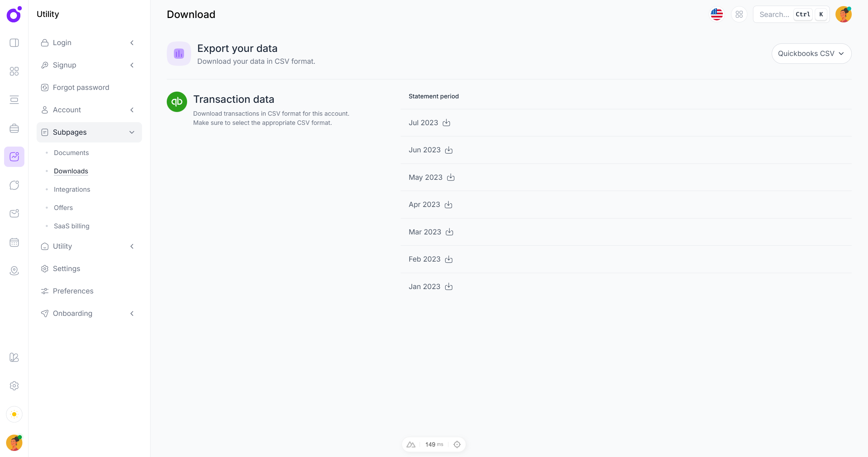Click the Quickbooks logo beside Transaction data
Screen dimensions: 868x457
(176, 101)
